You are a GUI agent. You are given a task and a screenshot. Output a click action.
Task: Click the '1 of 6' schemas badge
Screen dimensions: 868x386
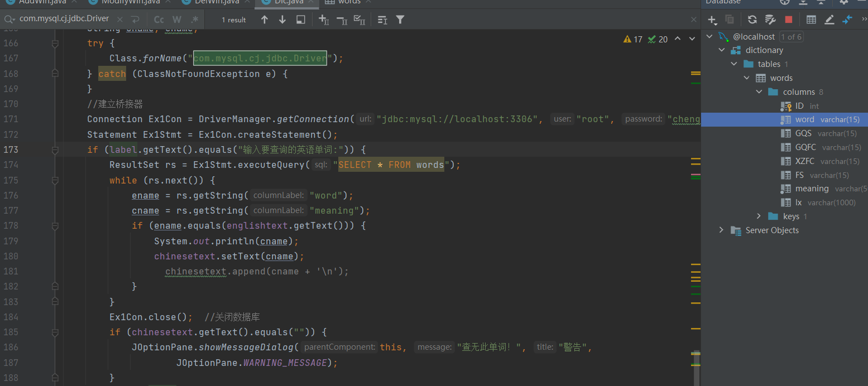tap(791, 37)
